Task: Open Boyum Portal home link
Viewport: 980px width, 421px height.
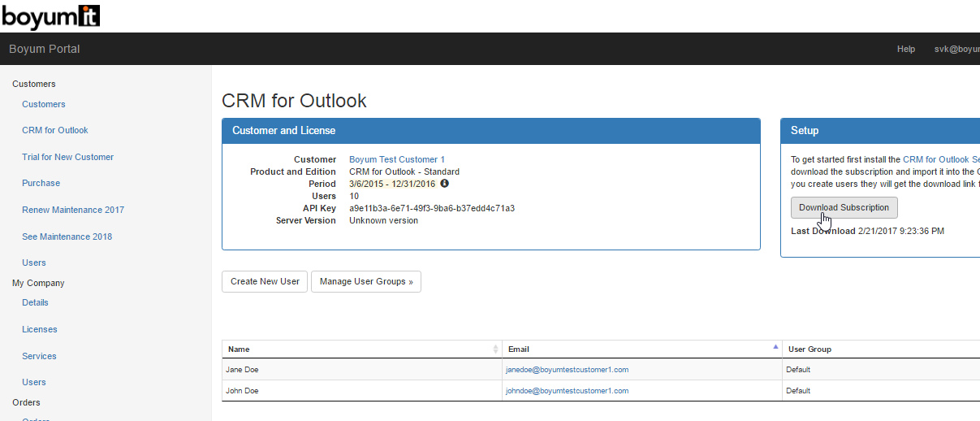Action: (x=45, y=49)
